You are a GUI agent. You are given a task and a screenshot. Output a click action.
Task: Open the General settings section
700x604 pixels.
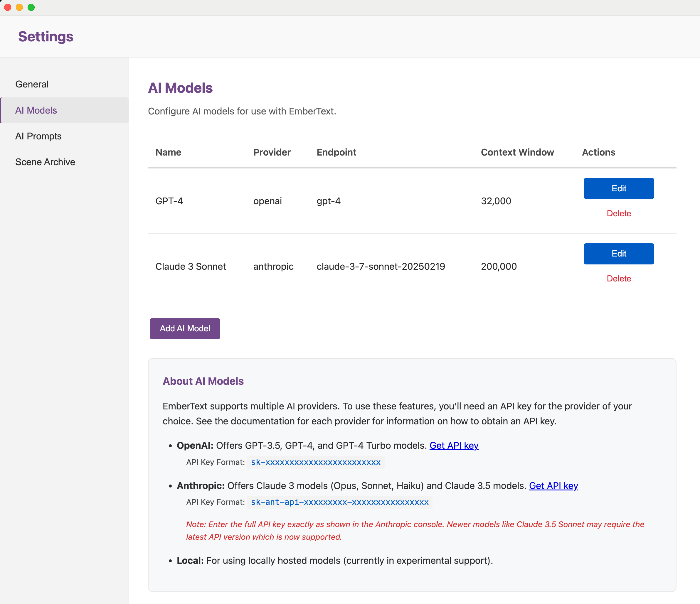click(32, 84)
